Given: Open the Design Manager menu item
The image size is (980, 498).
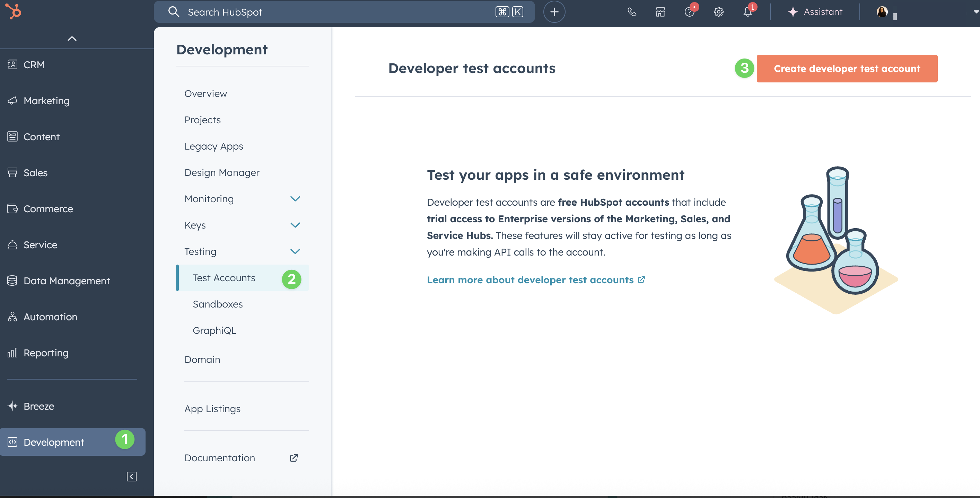Looking at the screenshot, I should (x=222, y=172).
